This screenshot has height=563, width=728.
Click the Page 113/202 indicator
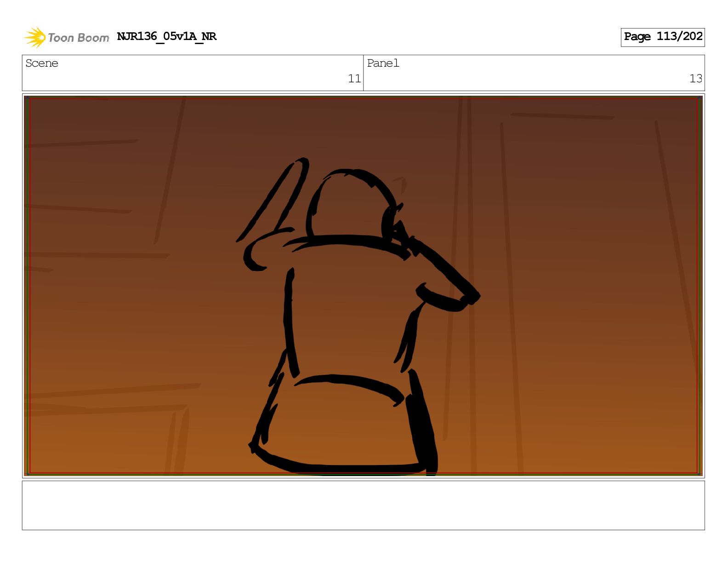pyautogui.click(x=663, y=37)
